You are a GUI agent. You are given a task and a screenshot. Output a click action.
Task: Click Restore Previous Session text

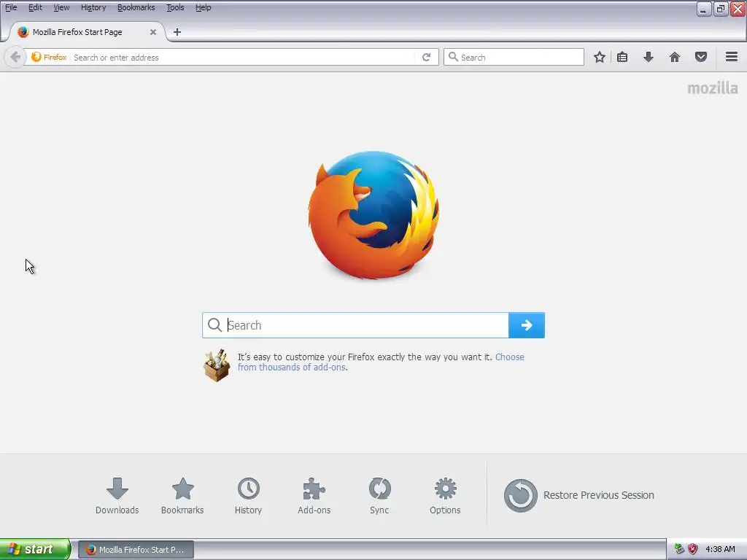coord(598,495)
